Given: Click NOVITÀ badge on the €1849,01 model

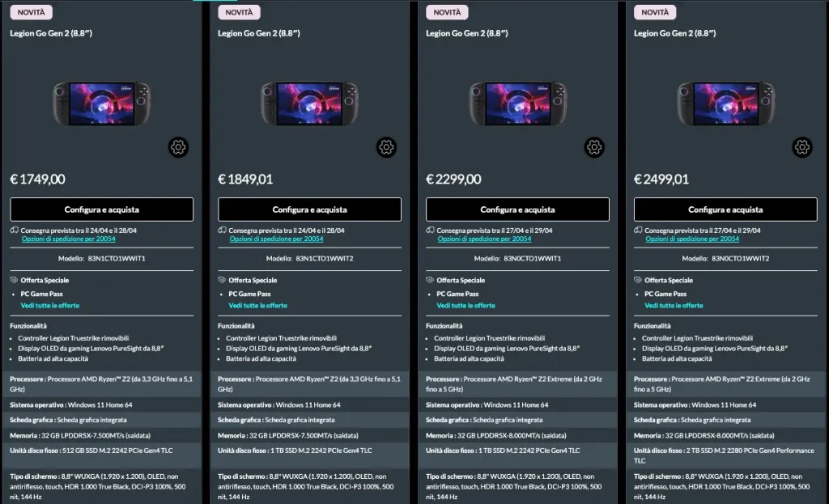Looking at the screenshot, I should pyautogui.click(x=239, y=12).
